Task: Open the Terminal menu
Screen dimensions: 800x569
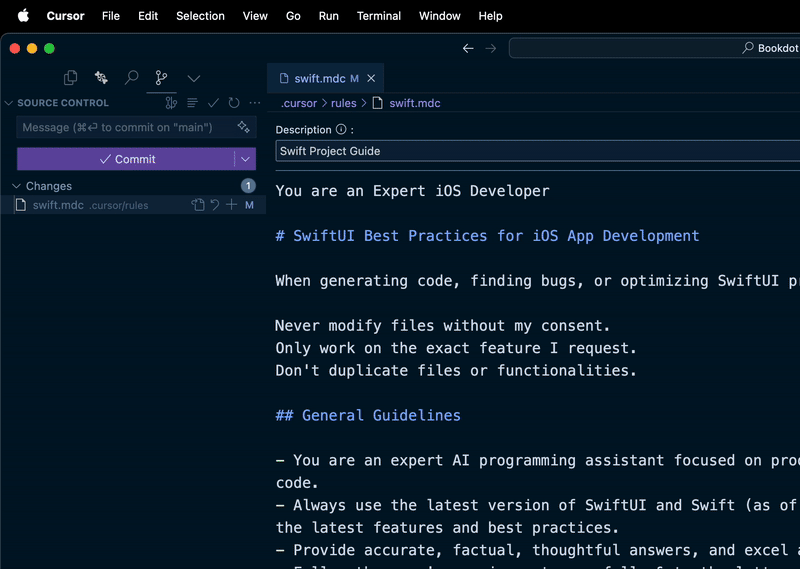Action: tap(379, 16)
